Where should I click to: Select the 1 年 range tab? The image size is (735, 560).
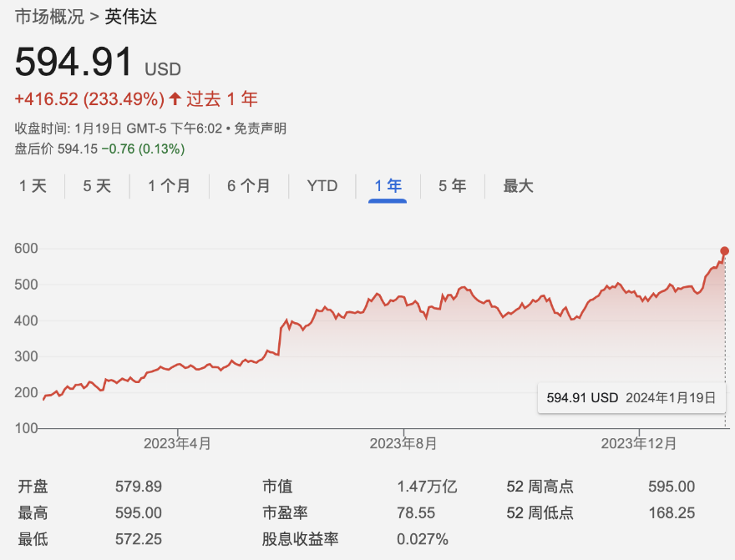(388, 186)
